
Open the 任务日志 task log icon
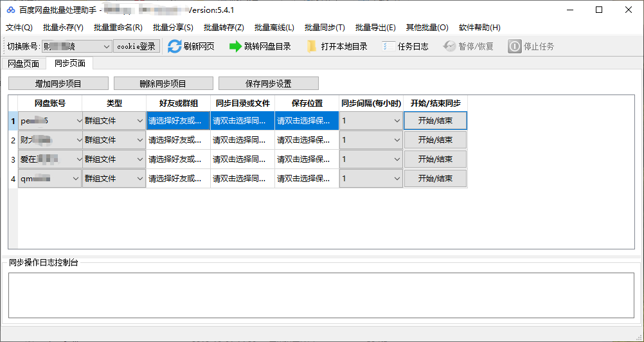pyautogui.click(x=388, y=46)
